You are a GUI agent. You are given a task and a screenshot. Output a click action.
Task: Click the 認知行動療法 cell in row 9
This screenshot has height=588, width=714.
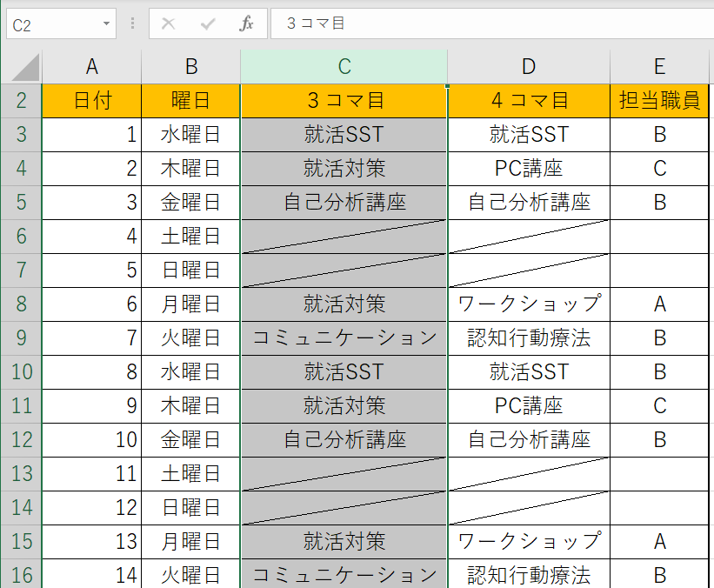[x=529, y=338]
